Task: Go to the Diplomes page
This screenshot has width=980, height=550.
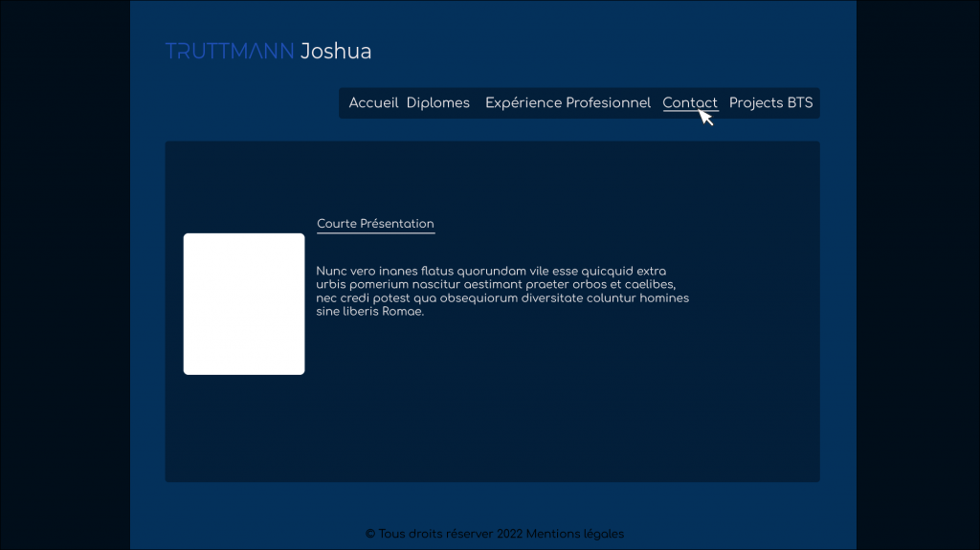Action: (437, 103)
